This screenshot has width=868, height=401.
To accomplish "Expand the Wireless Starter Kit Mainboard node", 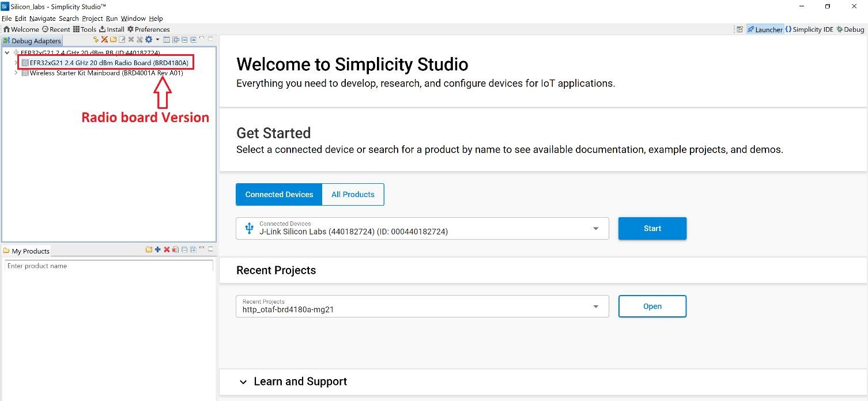I will click(16, 73).
